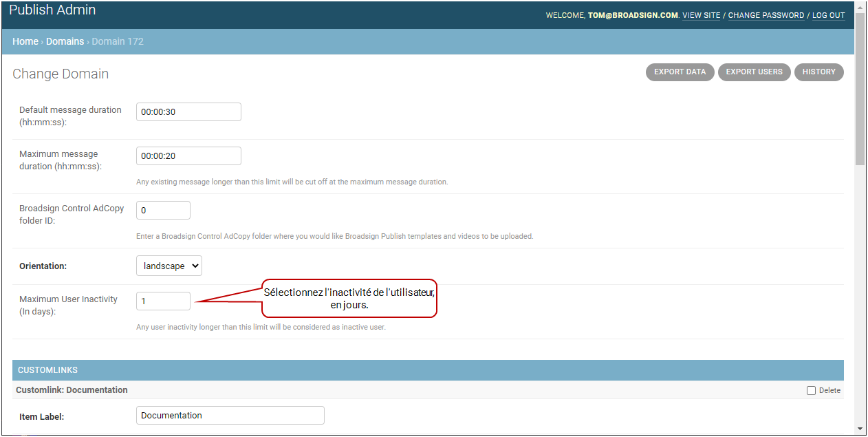Click the scroll up arrow of scrollbar
Viewport: 868px width, 437px height.
point(860,6)
